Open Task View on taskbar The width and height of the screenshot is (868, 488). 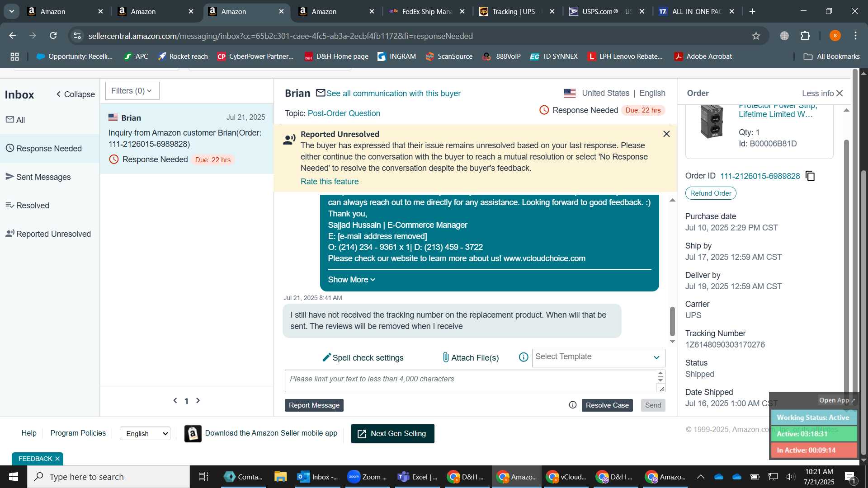pyautogui.click(x=203, y=477)
